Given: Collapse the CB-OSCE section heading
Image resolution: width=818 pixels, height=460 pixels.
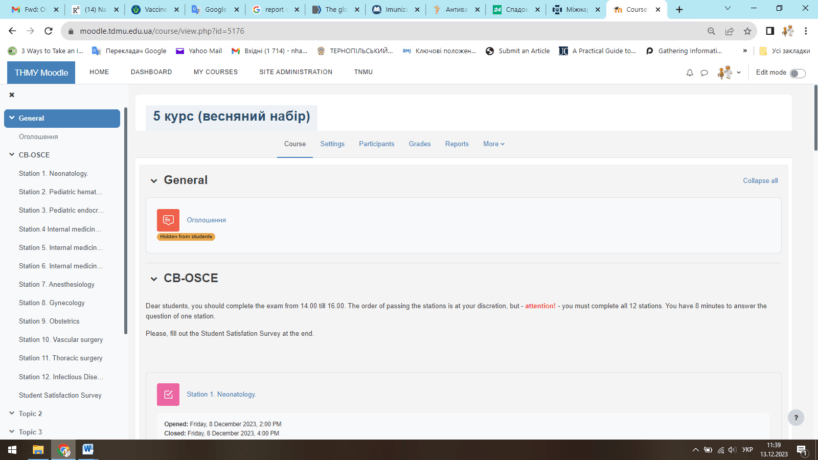Looking at the screenshot, I should click(154, 279).
